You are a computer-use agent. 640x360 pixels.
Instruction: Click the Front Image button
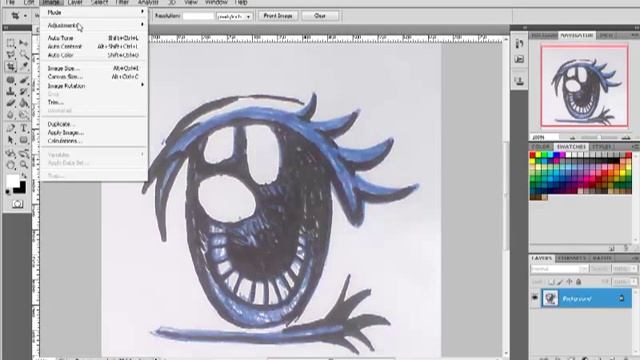pos(278,16)
